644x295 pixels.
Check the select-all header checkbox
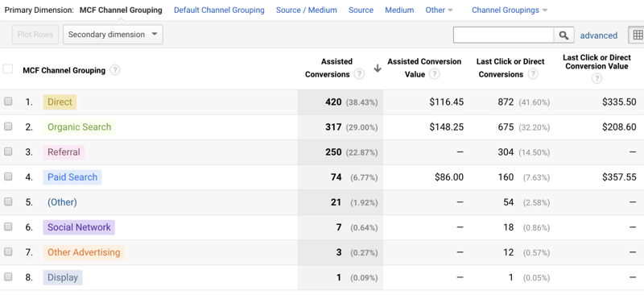point(8,69)
